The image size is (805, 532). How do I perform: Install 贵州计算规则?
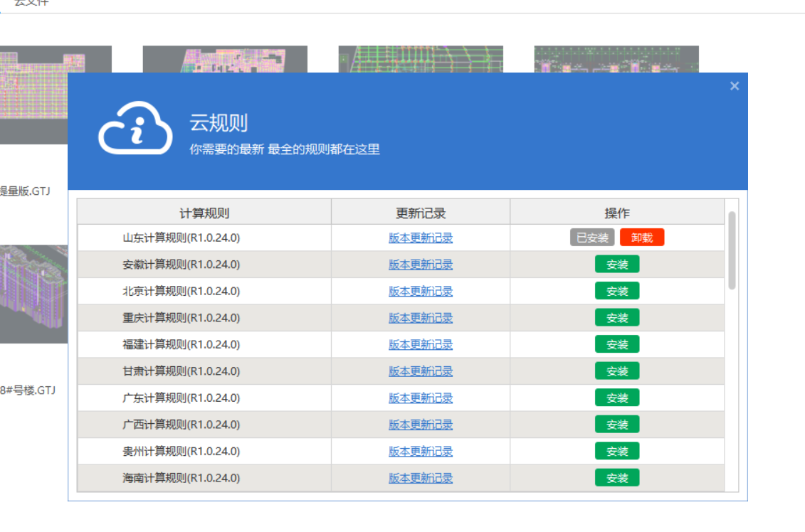(617, 451)
